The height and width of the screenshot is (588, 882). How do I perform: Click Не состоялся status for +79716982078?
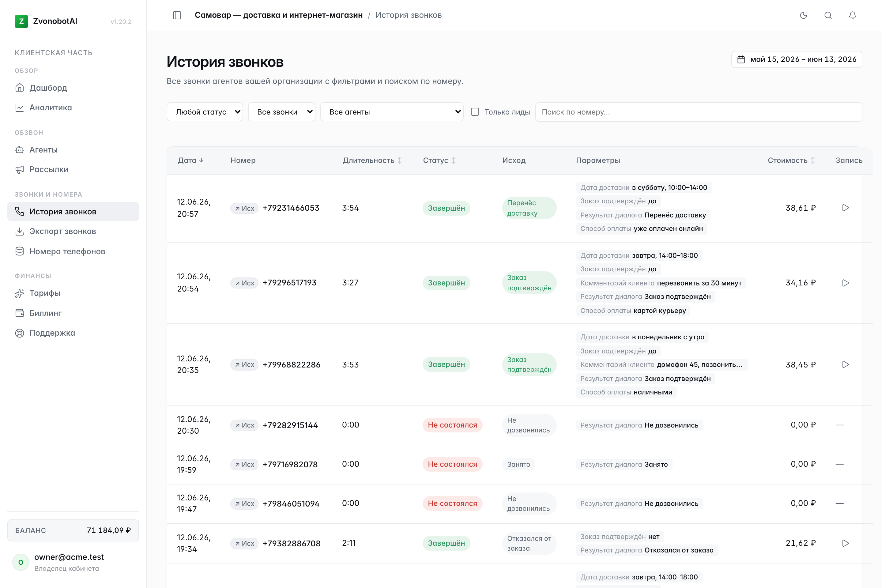pos(452,464)
